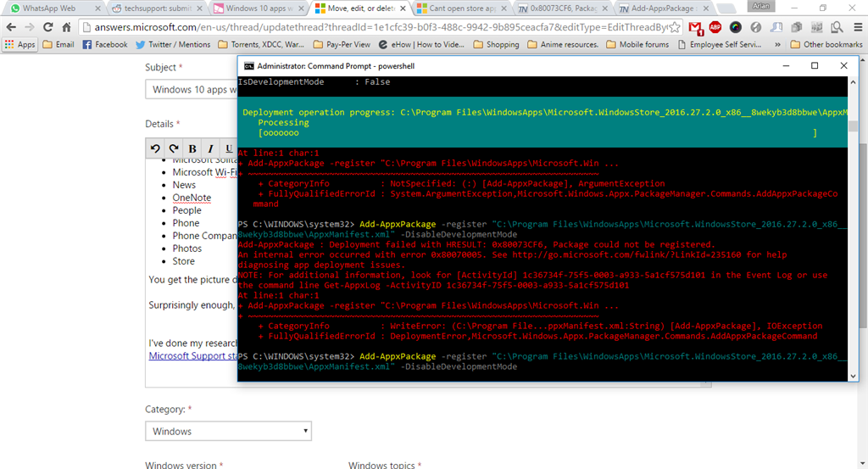Open the Employee Self Servi... bookmark
Viewport: 868px width, 469px height.
[720, 44]
